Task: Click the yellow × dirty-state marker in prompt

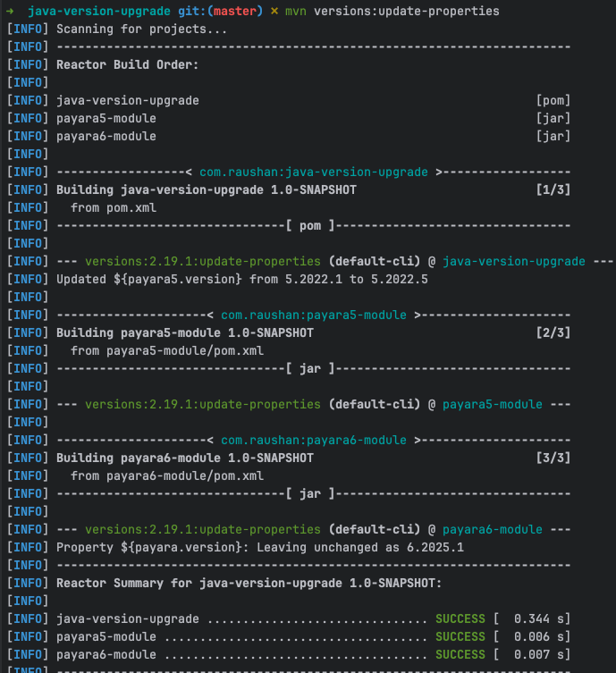Action: [274, 11]
